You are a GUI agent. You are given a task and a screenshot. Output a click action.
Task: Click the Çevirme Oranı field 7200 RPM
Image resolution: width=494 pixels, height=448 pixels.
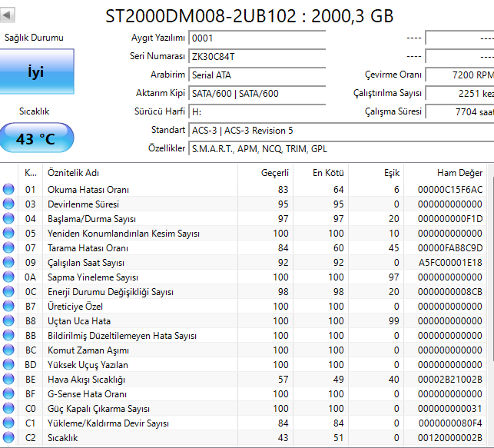[459, 75]
